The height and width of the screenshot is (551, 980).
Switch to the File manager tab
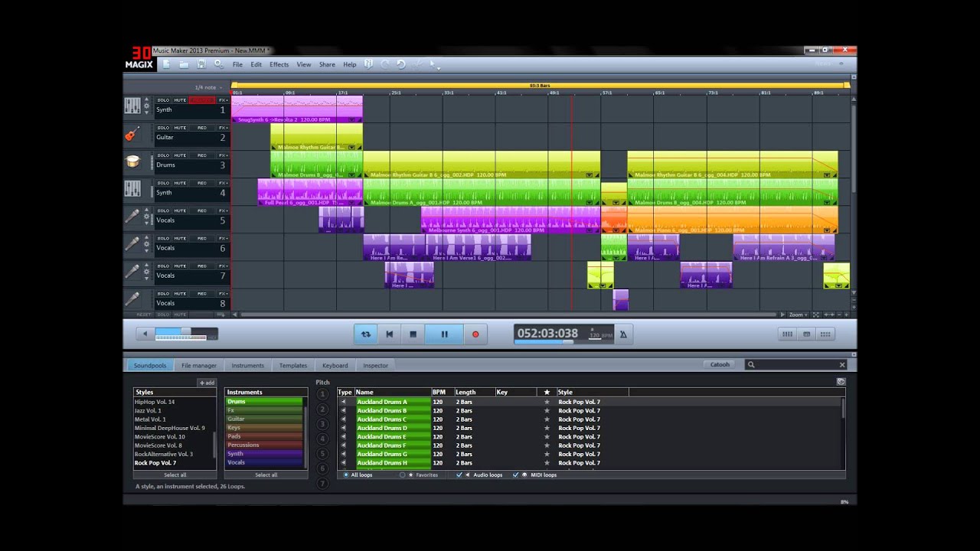coord(199,365)
